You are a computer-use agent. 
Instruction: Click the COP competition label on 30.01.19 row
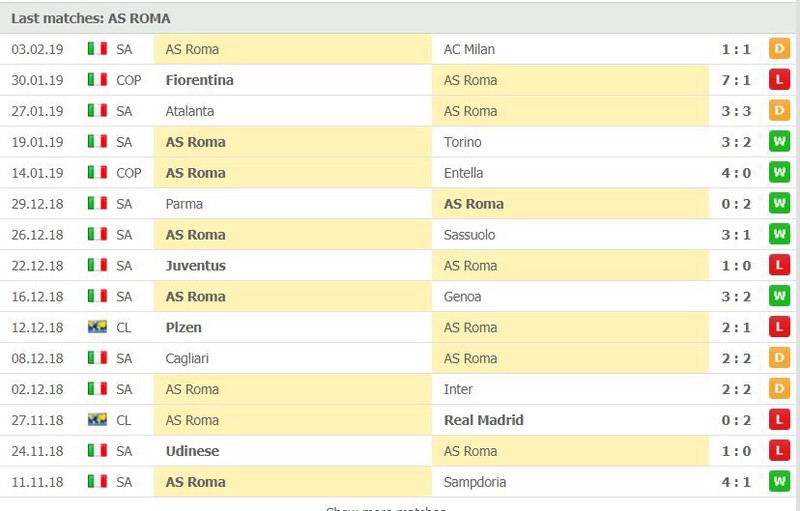point(129,80)
